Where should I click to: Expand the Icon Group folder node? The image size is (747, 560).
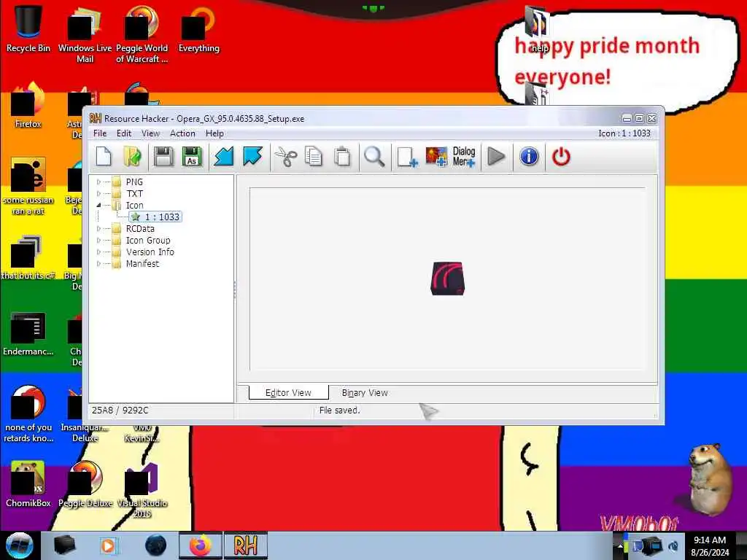coord(98,240)
